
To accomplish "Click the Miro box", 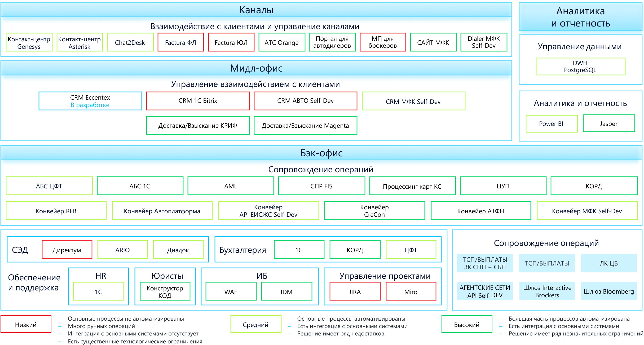I will (x=411, y=291).
